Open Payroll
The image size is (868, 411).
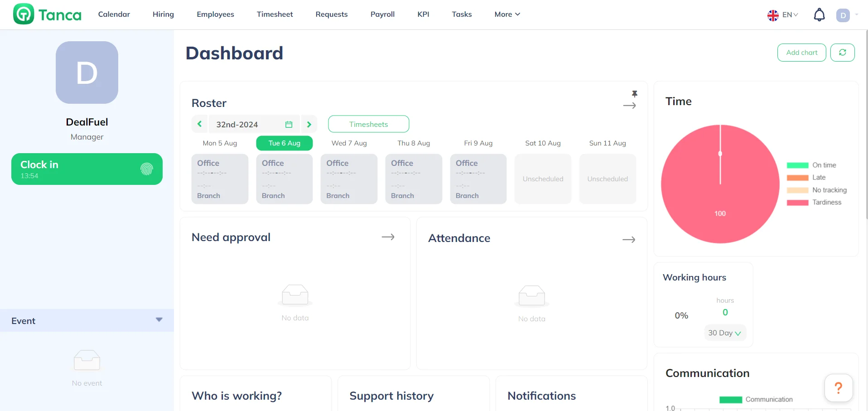382,15
